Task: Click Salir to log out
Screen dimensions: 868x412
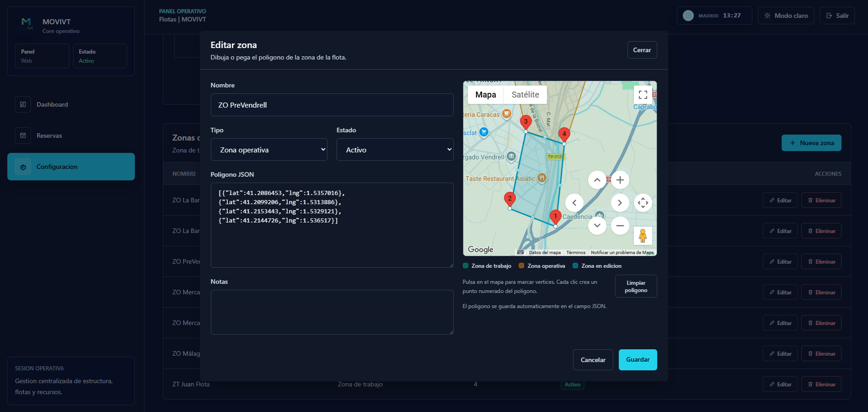Action: click(x=837, y=16)
